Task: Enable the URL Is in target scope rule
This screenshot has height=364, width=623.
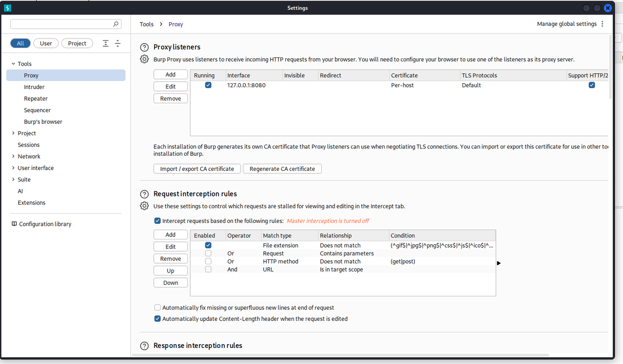Action: (x=208, y=269)
